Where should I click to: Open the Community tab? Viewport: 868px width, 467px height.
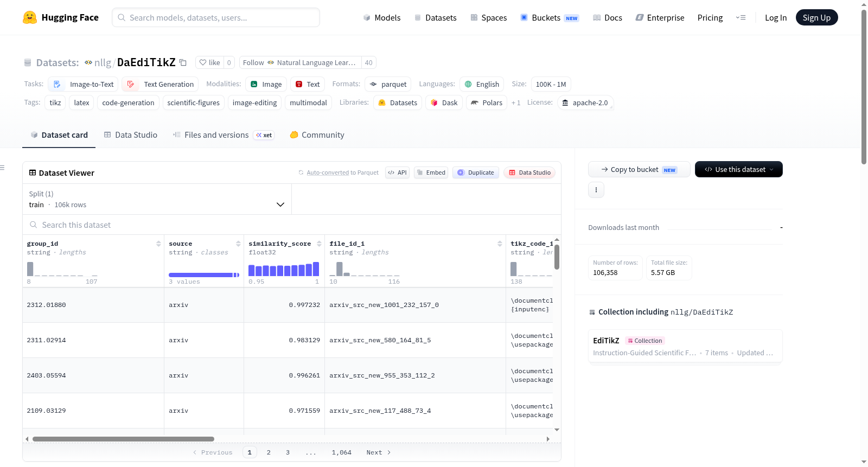(x=317, y=135)
